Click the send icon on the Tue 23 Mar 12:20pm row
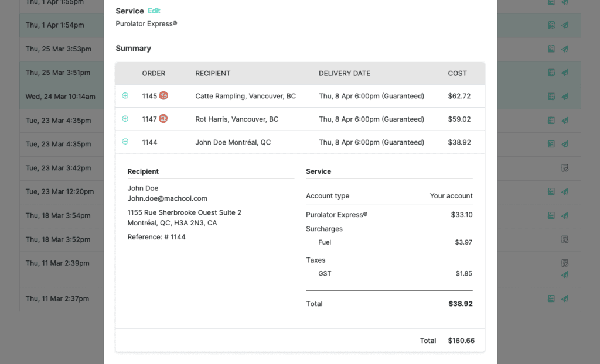 click(564, 192)
